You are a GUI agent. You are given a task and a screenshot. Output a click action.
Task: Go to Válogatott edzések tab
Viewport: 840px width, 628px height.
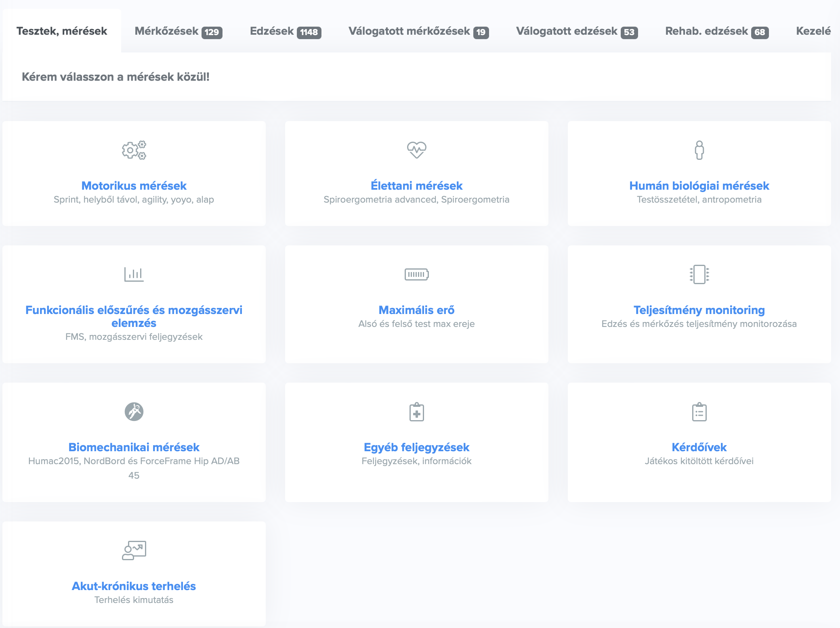577,31
